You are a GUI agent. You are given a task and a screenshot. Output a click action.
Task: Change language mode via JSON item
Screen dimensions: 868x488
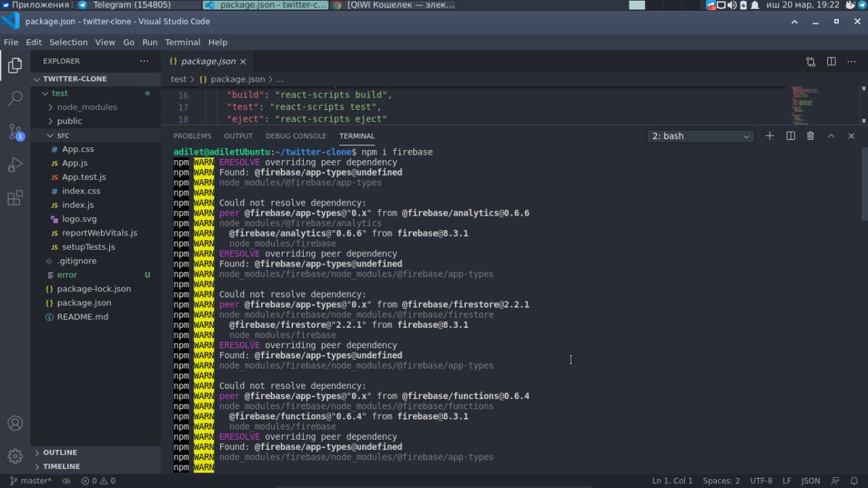(x=810, y=481)
